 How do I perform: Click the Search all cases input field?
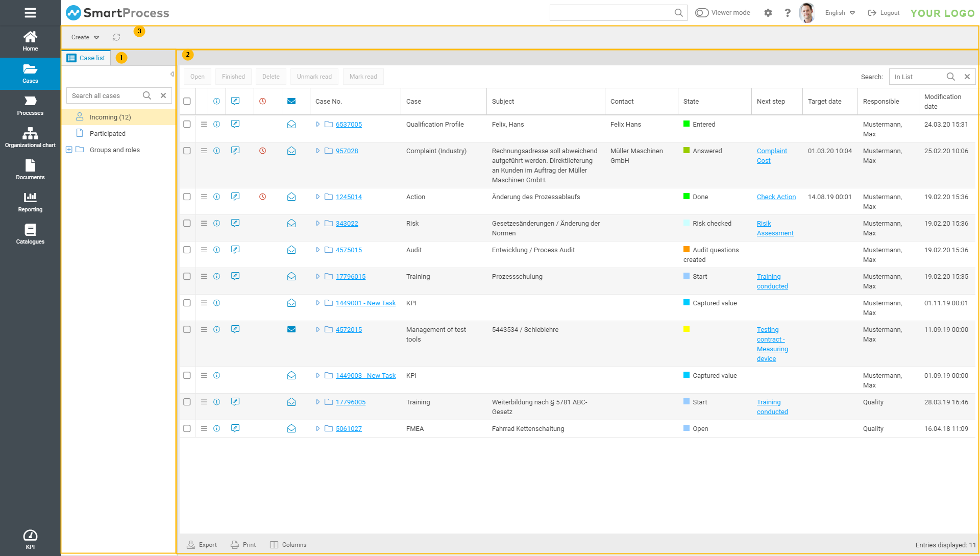[105, 96]
